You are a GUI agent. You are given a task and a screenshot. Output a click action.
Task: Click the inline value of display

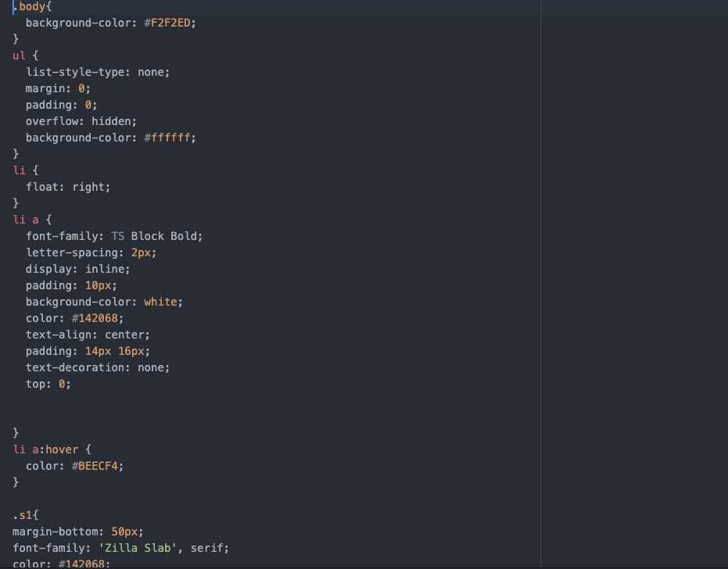point(105,269)
